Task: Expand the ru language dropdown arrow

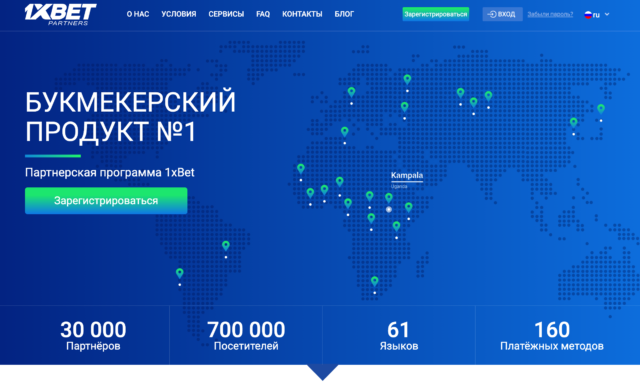Action: coord(607,14)
